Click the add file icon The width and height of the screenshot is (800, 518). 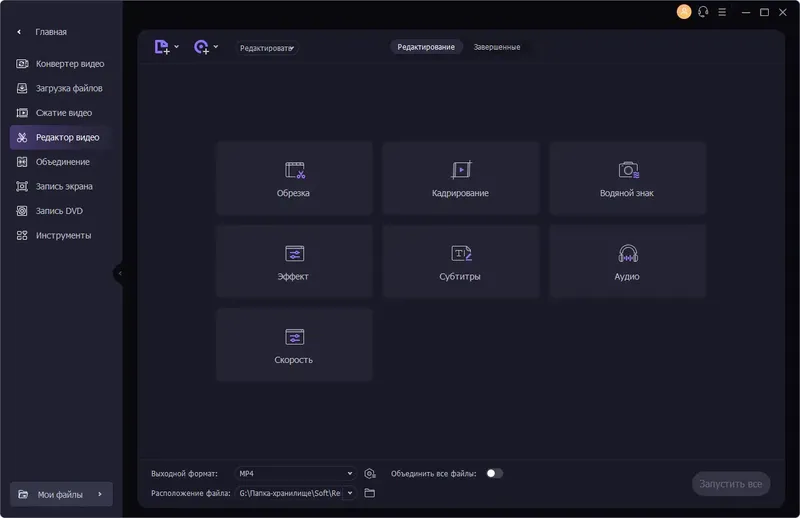162,47
